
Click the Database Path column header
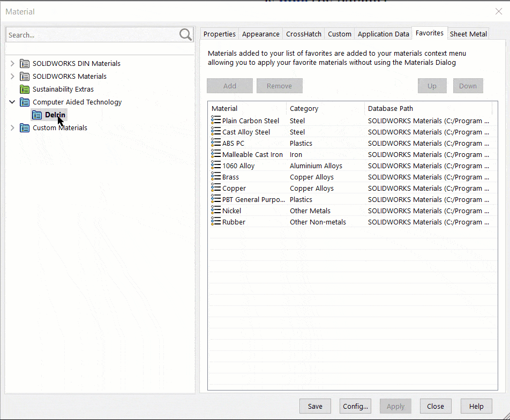(x=429, y=108)
